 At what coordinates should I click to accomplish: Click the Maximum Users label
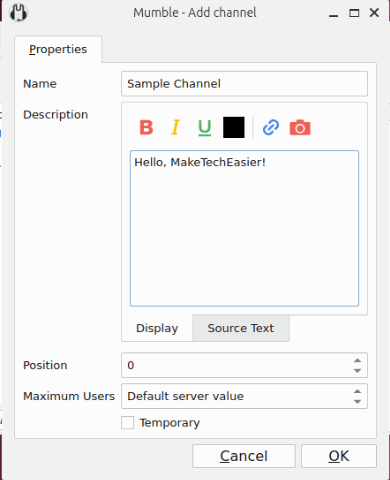point(69,396)
